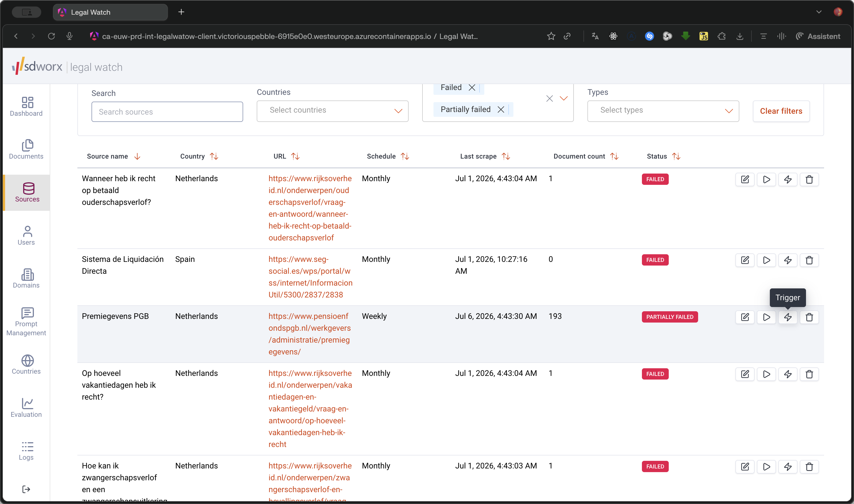Open the browser extensions puzzle icon
Screen dimensions: 854x504
(x=721, y=36)
